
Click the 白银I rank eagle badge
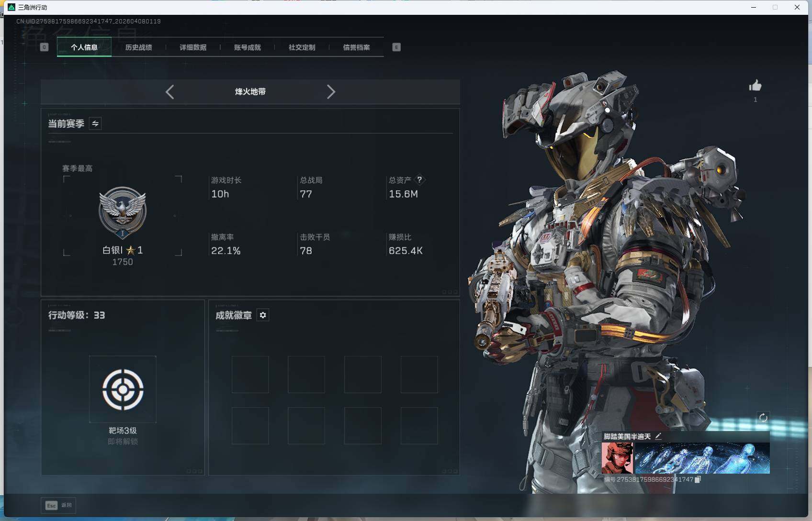pos(123,212)
